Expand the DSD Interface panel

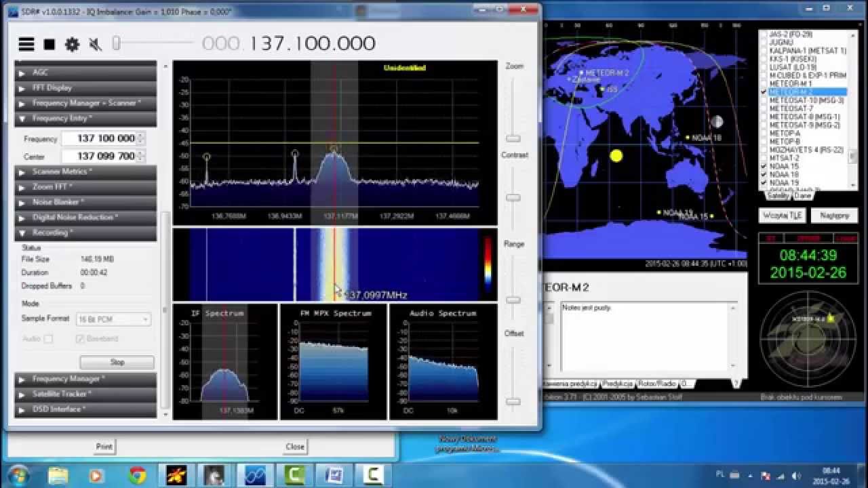(x=85, y=409)
